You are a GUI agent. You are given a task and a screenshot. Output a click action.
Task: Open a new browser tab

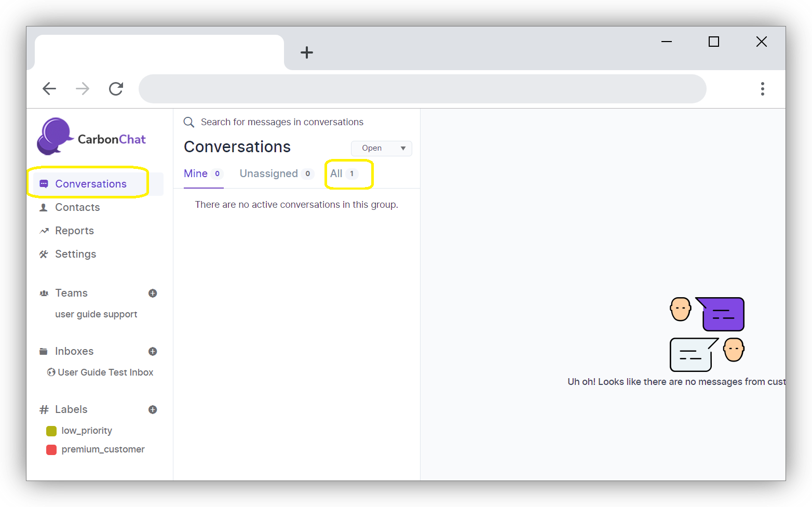(x=307, y=52)
